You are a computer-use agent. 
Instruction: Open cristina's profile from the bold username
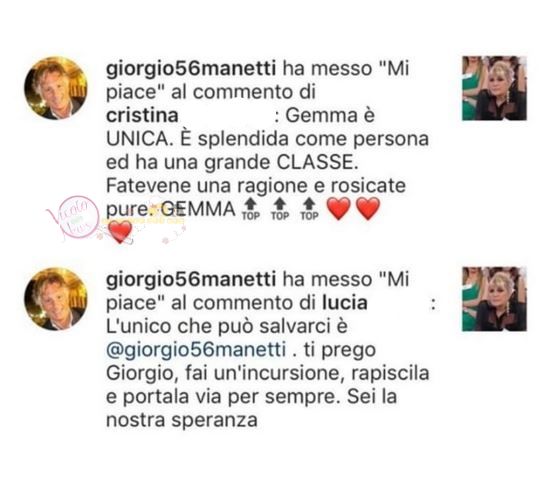(142, 115)
